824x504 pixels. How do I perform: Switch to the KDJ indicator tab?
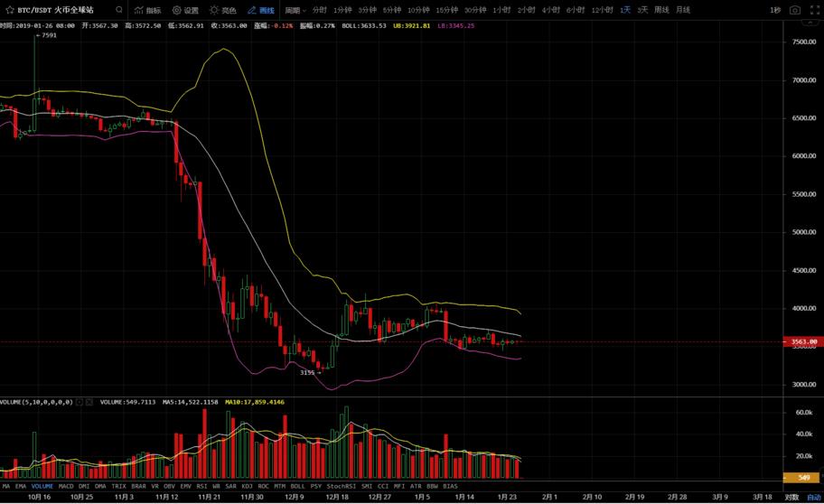coord(247,486)
